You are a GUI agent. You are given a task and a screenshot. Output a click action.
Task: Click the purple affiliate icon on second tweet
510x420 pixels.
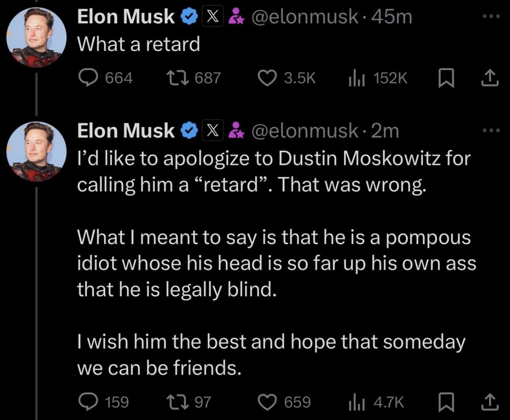pyautogui.click(x=236, y=131)
